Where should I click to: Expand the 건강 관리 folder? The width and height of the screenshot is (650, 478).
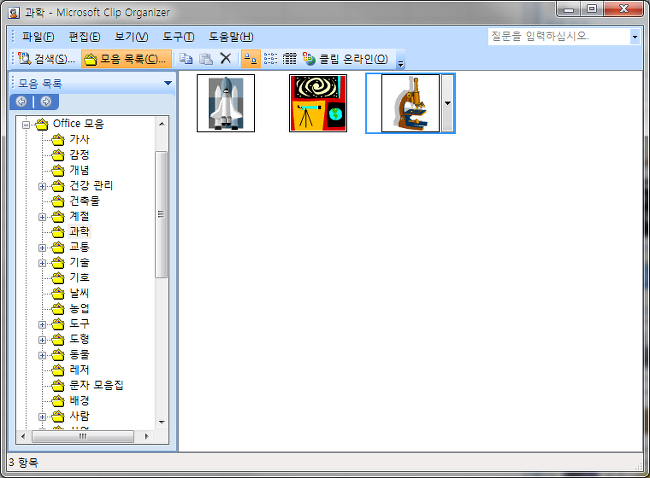click(42, 186)
